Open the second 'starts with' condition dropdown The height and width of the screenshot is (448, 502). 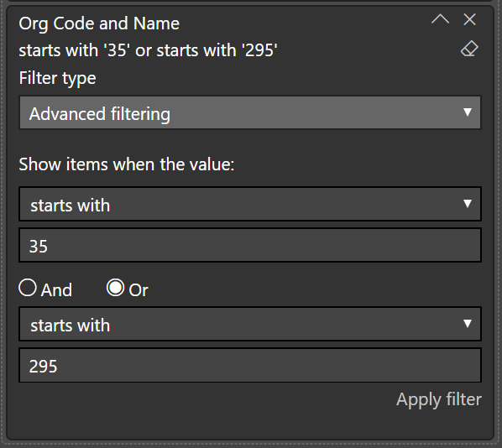click(x=250, y=324)
